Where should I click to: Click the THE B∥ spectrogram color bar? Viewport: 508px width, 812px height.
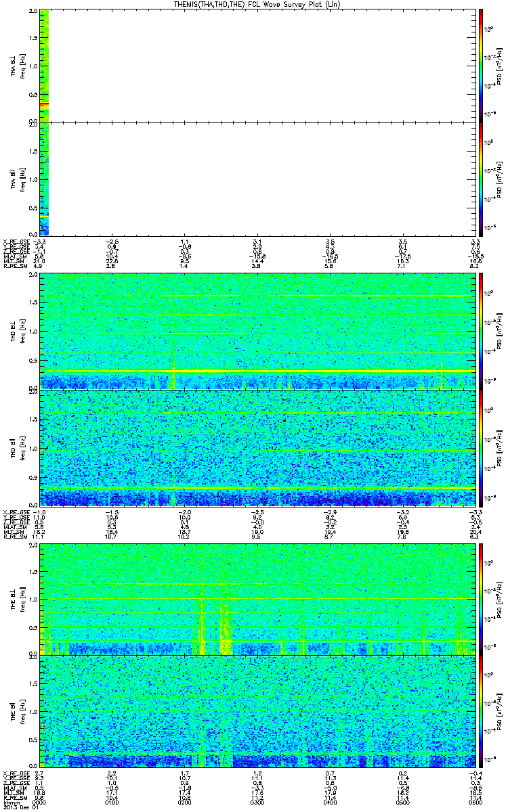pos(481,711)
